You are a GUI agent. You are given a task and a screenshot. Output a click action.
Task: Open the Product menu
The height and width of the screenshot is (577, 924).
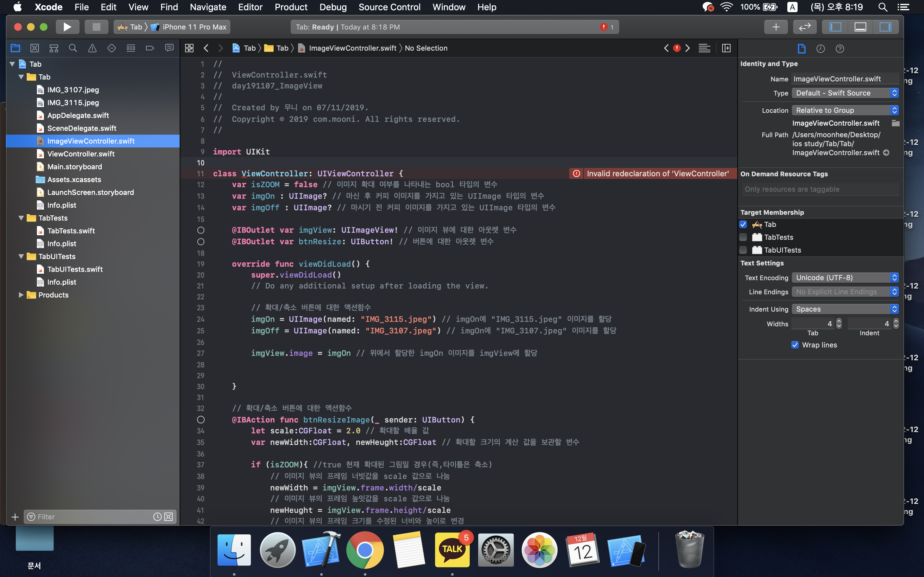(x=291, y=7)
